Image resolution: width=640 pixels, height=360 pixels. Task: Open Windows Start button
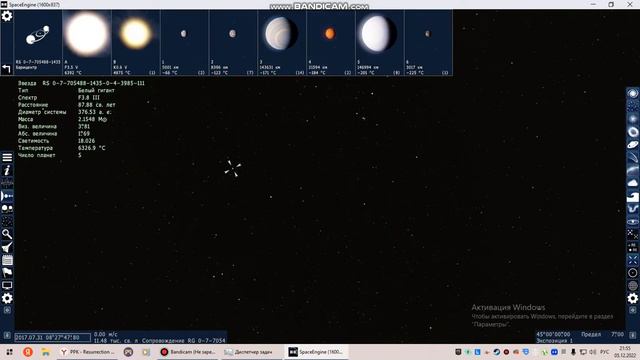[9, 352]
